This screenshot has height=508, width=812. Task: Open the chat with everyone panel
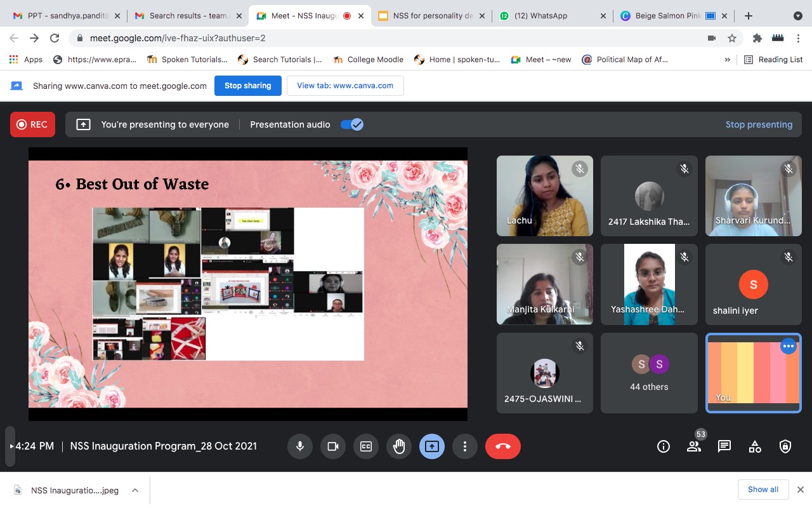pyautogui.click(x=724, y=446)
